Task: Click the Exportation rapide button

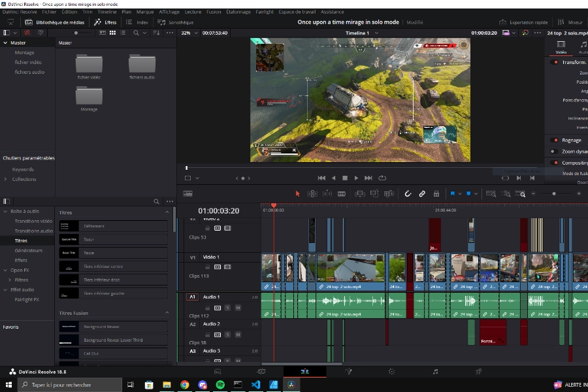Action: [523, 22]
